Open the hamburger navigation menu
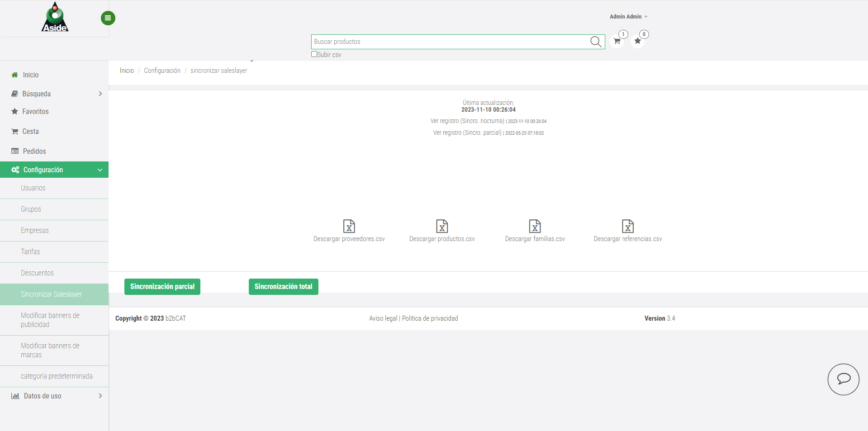Viewport: 868px width, 431px height. click(108, 18)
